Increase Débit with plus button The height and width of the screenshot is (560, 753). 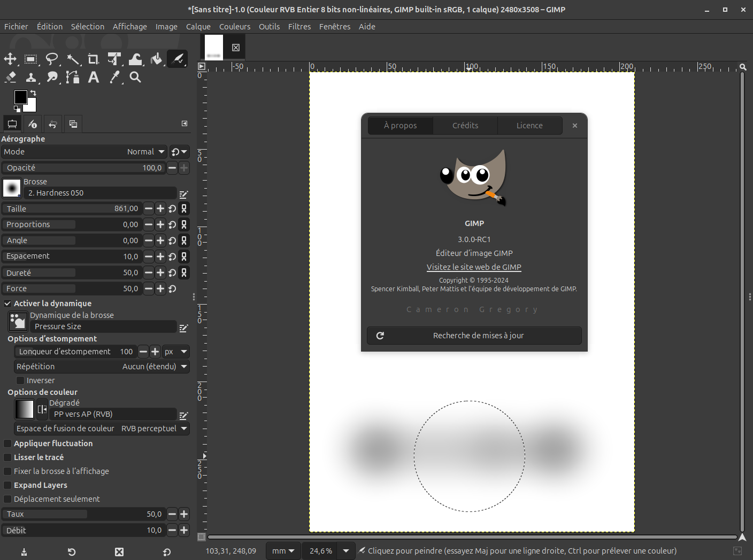point(184,530)
